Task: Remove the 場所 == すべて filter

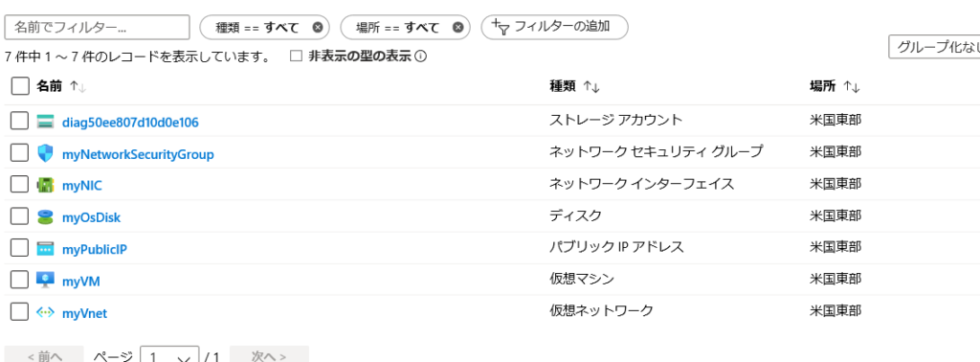Action: pyautogui.click(x=458, y=28)
